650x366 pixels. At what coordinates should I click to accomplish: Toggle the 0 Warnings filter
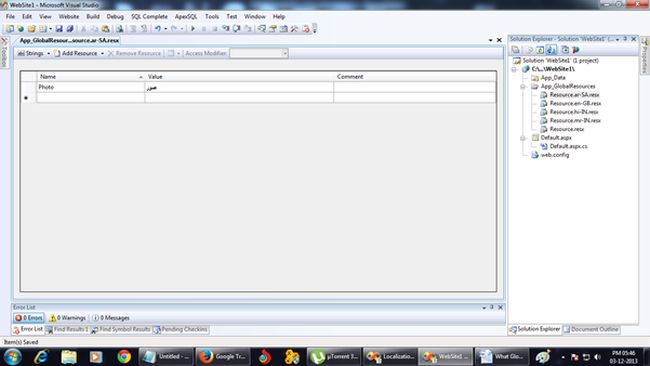[67, 318]
